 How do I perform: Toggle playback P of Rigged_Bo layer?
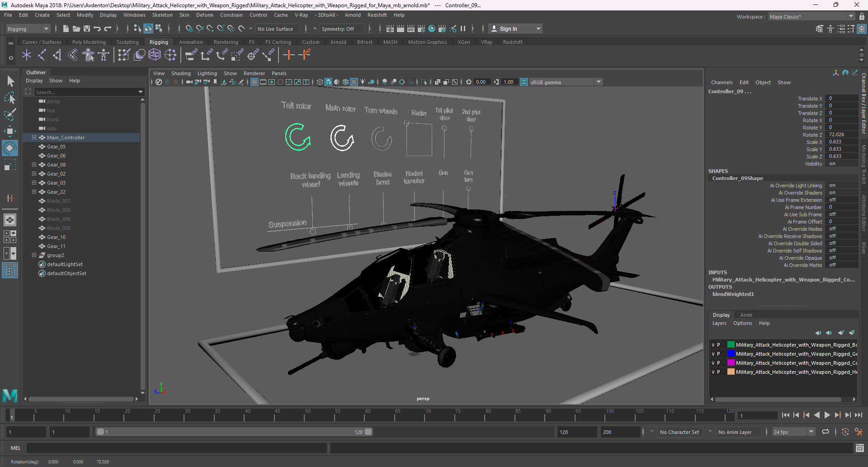[719, 345]
